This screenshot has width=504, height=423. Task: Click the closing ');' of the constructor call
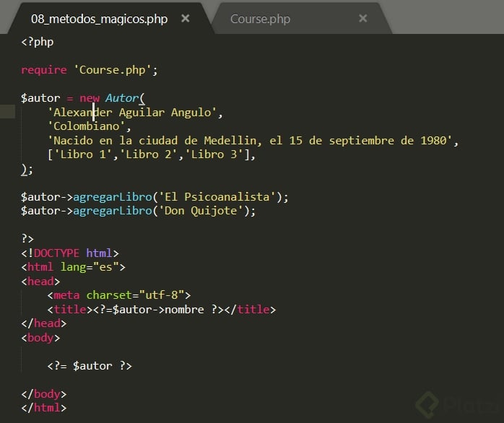tap(27, 170)
